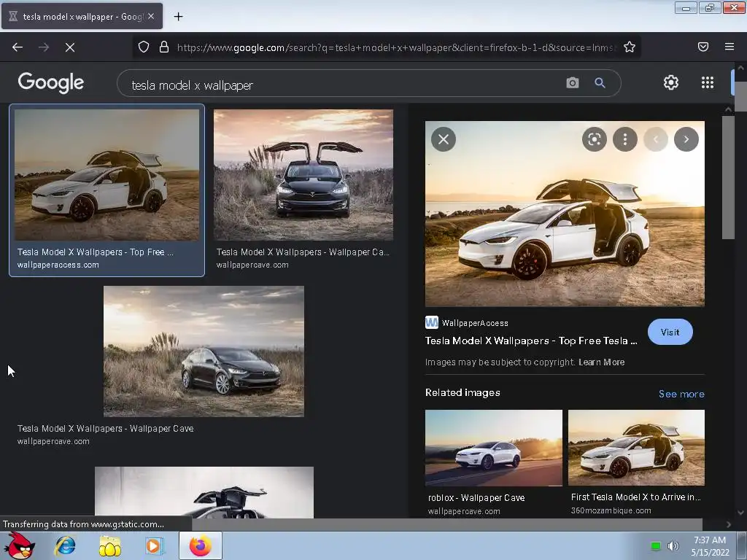The height and width of the screenshot is (560, 747).
Task: Search inside image with Lens icon
Action: pyautogui.click(x=595, y=139)
